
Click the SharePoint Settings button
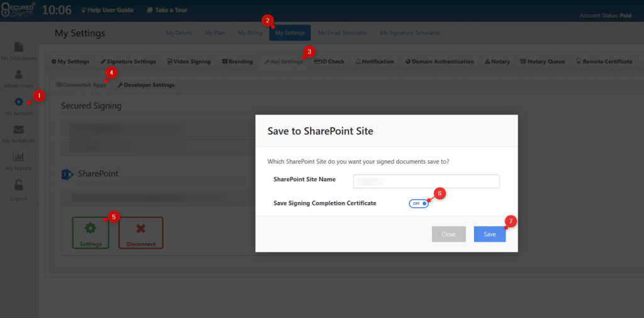(91, 233)
